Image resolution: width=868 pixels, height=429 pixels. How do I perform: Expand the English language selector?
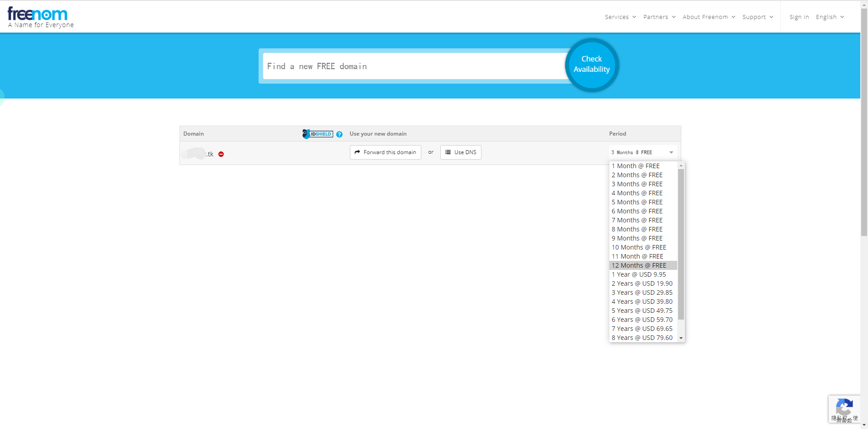click(830, 17)
